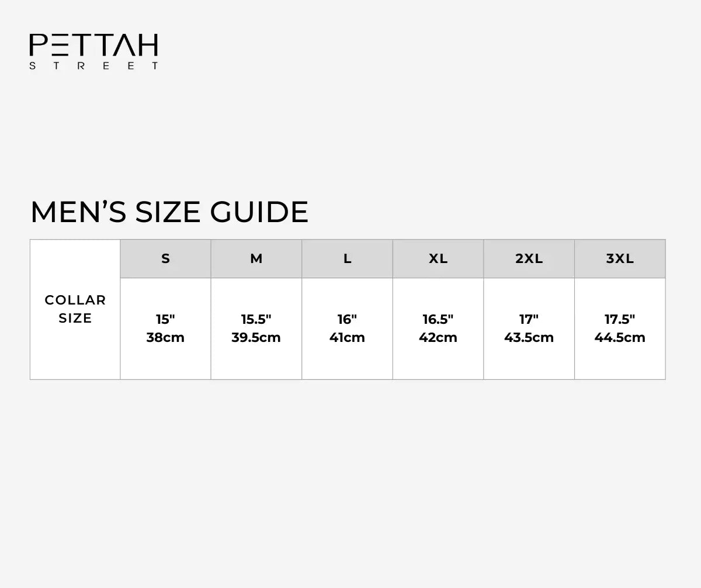Select the Collar Size row label
This screenshot has height=588, width=701.
pyautogui.click(x=75, y=309)
